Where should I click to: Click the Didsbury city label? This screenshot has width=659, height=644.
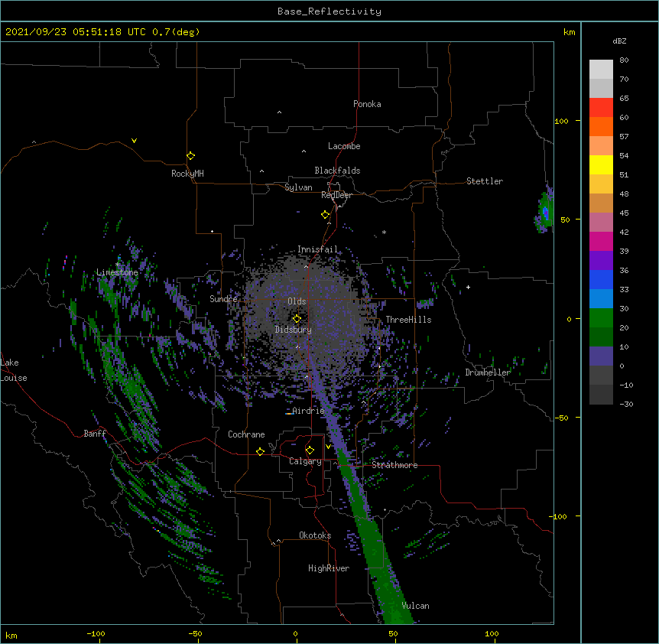pos(294,330)
